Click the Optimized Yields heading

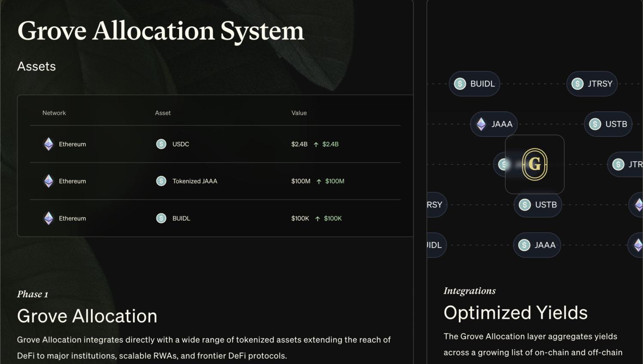coord(515,313)
